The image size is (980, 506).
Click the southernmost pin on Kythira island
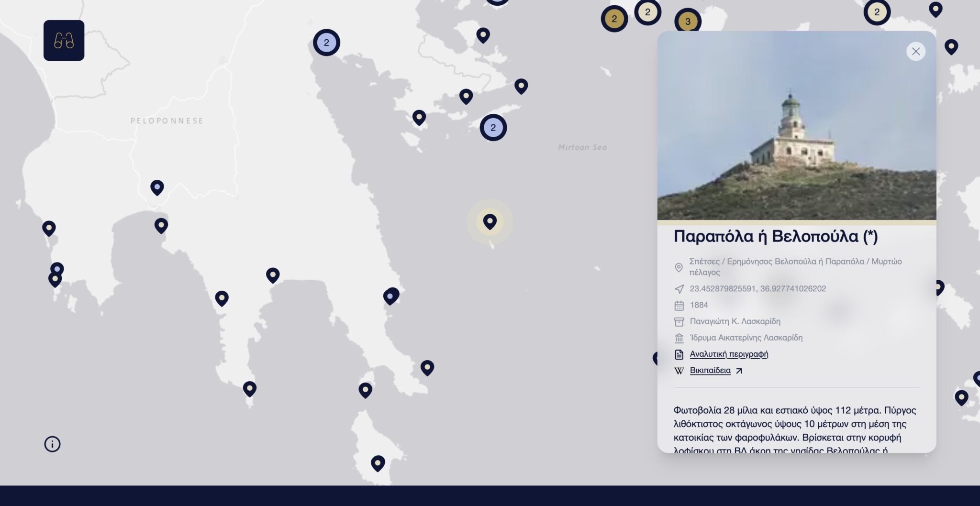378,463
